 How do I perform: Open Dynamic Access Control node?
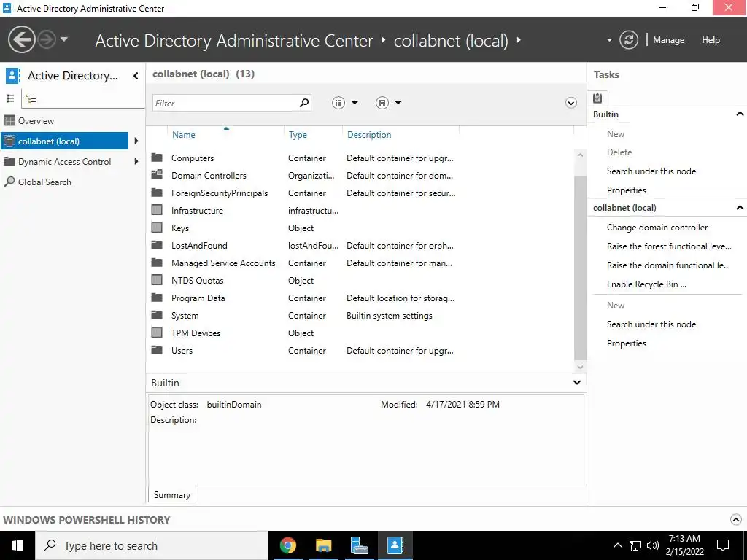(x=64, y=161)
